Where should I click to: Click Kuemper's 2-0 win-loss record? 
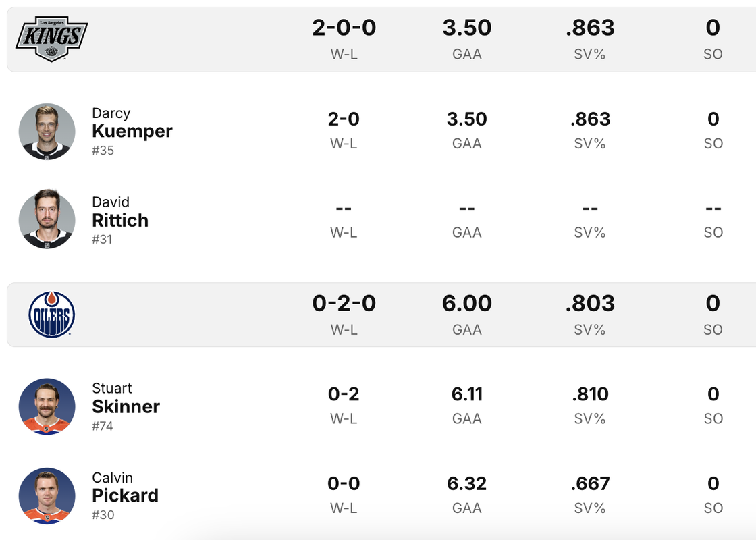344,119
